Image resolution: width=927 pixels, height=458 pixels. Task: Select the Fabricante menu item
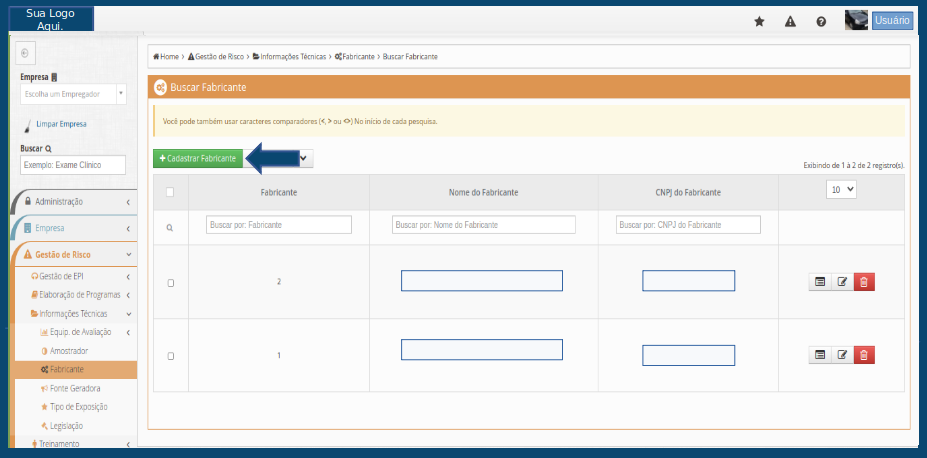pyautogui.click(x=76, y=369)
